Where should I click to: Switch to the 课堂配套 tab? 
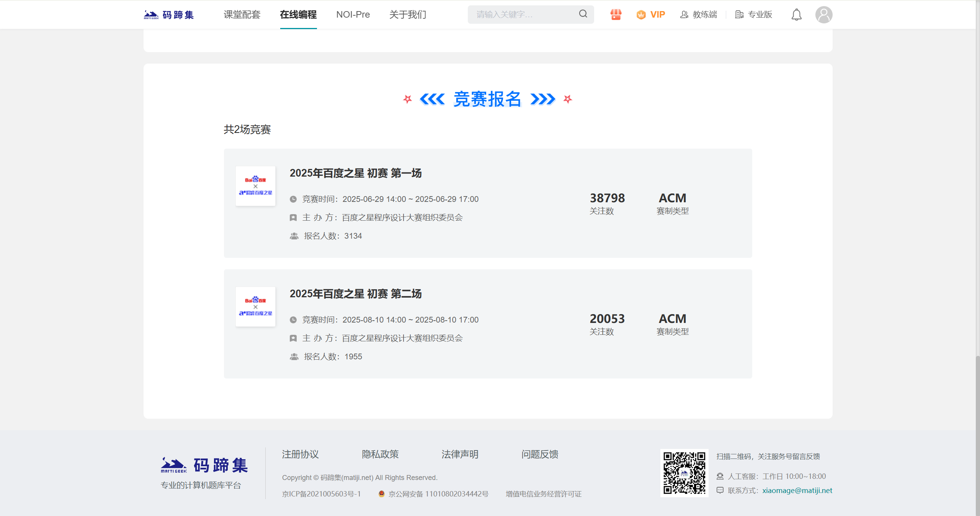pyautogui.click(x=242, y=15)
